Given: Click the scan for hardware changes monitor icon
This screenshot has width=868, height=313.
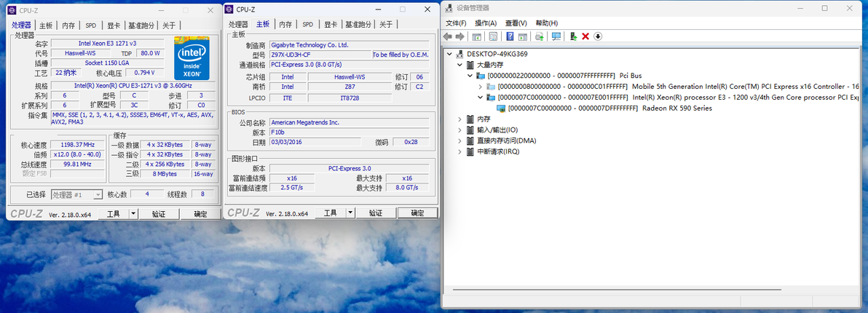Looking at the screenshot, I should tap(556, 36).
